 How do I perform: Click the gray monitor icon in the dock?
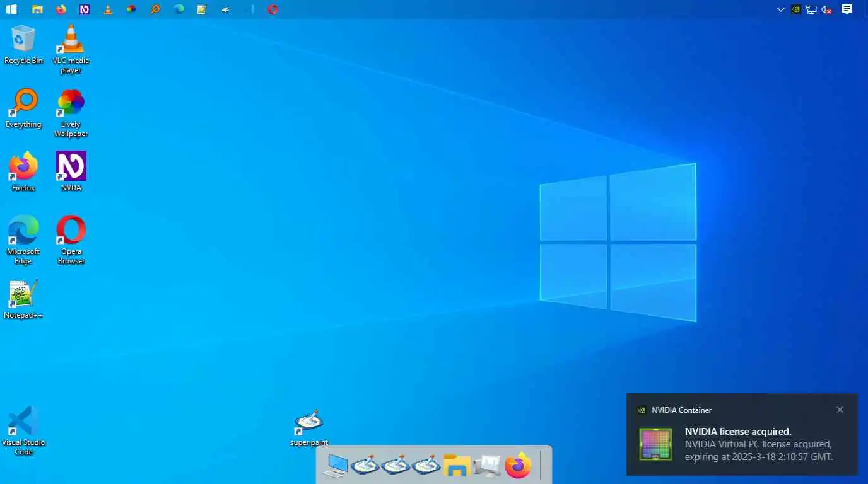click(487, 466)
